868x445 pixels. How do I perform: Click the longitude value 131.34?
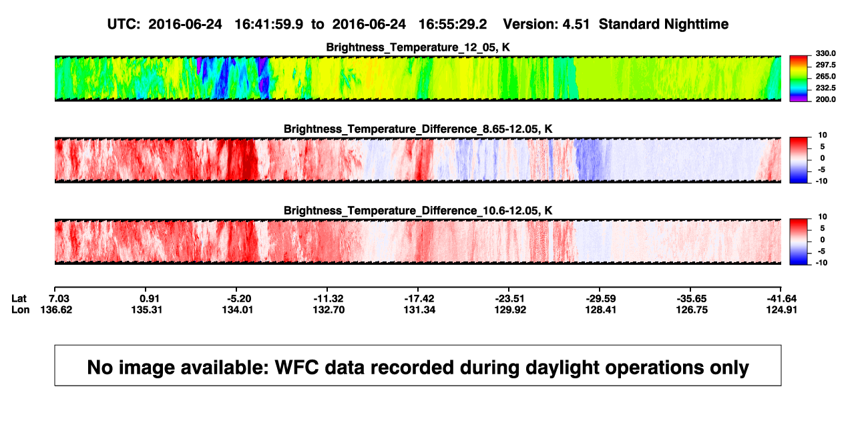419,310
